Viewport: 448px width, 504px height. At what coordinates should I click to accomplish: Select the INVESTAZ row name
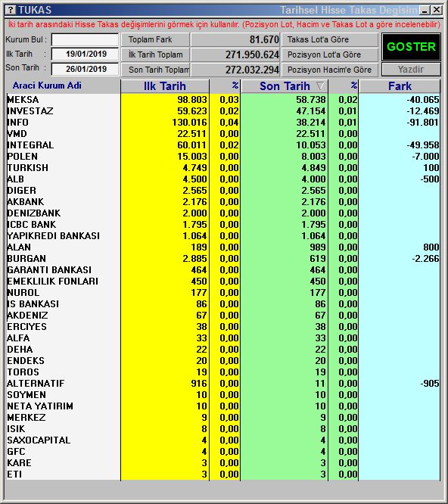[30, 111]
